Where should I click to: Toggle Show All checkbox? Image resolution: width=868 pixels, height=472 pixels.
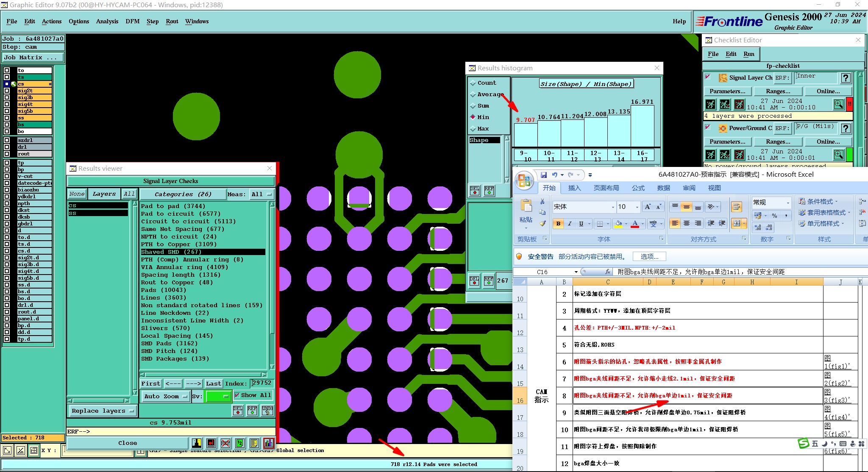coord(237,395)
